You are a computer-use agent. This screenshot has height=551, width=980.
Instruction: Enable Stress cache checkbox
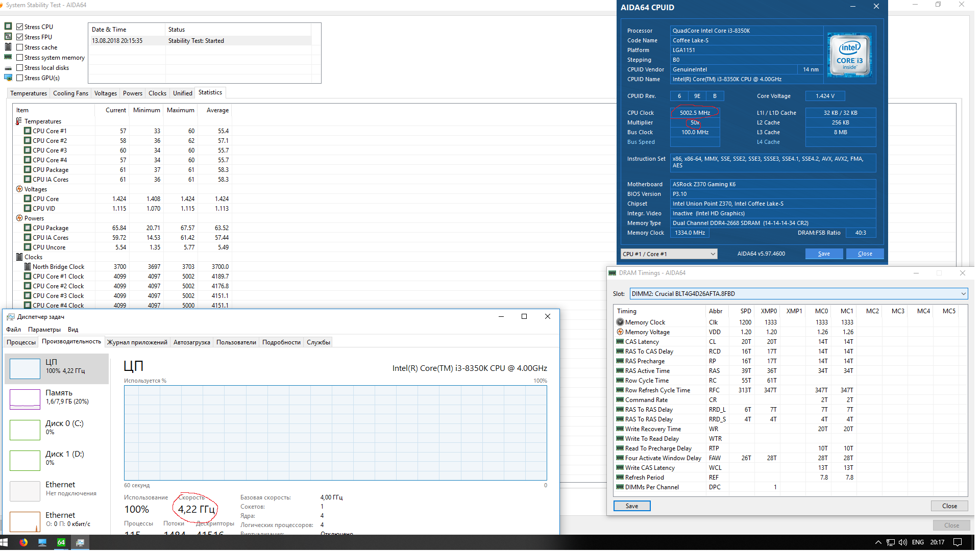click(20, 47)
